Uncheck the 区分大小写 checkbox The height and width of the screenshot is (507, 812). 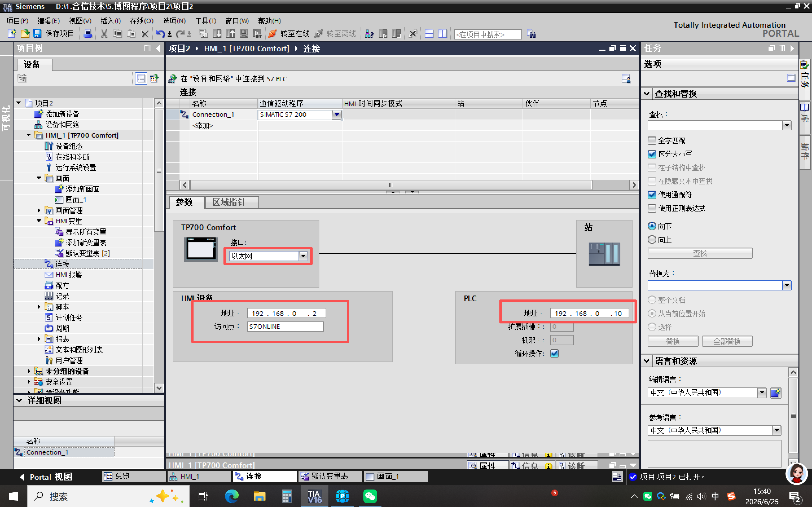click(652, 154)
